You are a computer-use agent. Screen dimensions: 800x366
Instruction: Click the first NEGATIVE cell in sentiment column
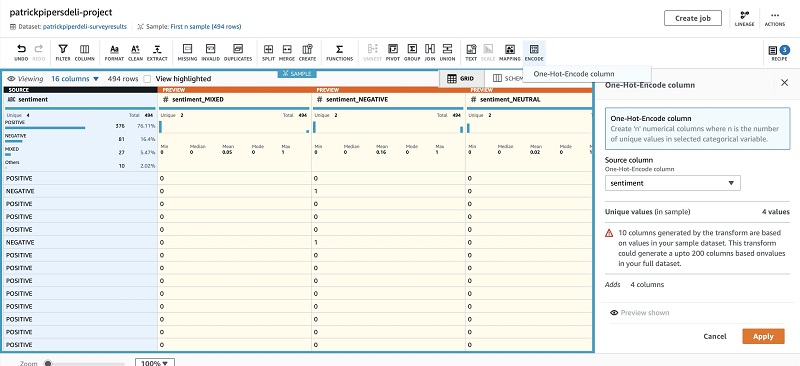(x=80, y=191)
